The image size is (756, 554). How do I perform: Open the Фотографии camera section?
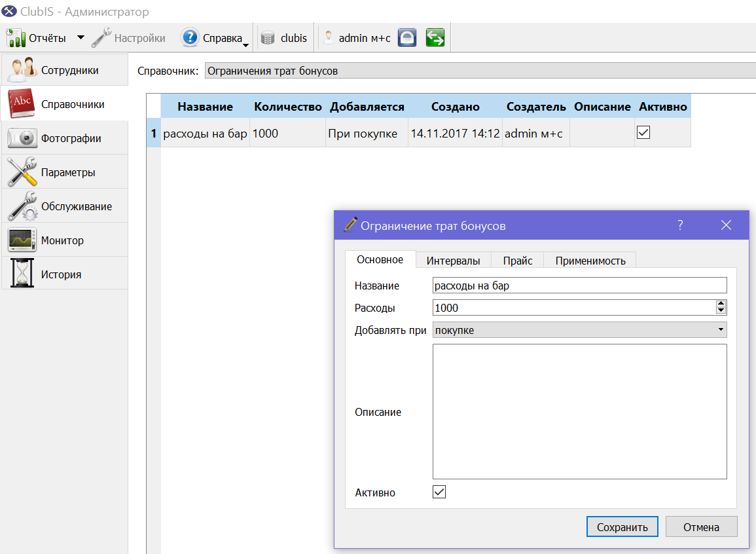click(65, 138)
